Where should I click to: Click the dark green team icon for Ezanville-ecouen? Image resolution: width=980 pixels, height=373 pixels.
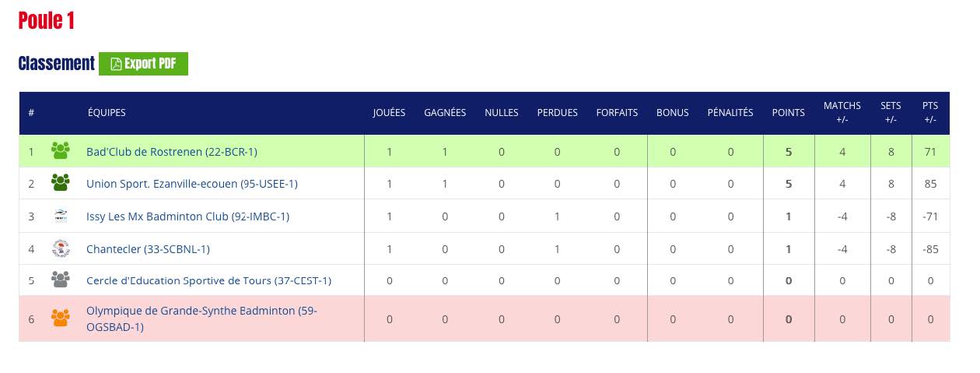point(60,183)
